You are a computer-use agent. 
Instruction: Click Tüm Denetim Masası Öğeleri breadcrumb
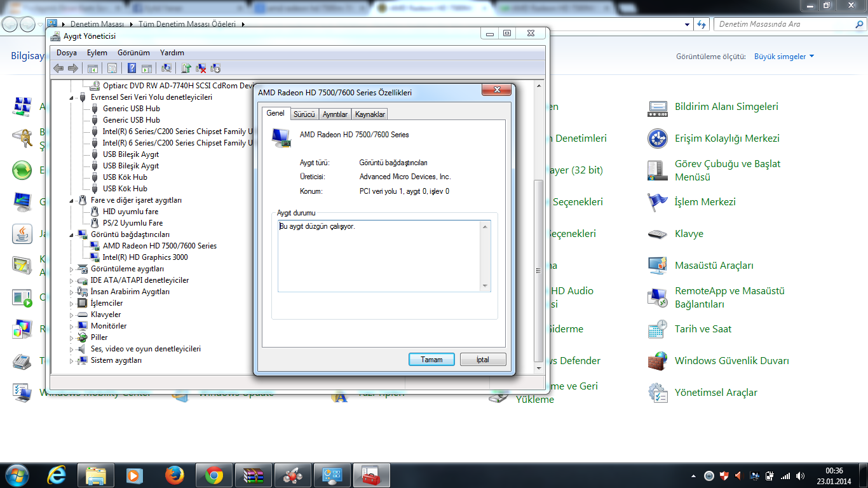point(187,24)
